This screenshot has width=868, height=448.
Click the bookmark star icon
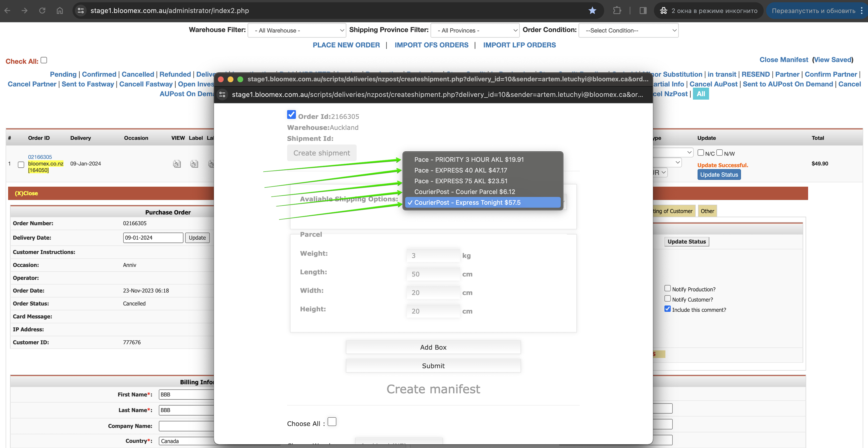592,11
